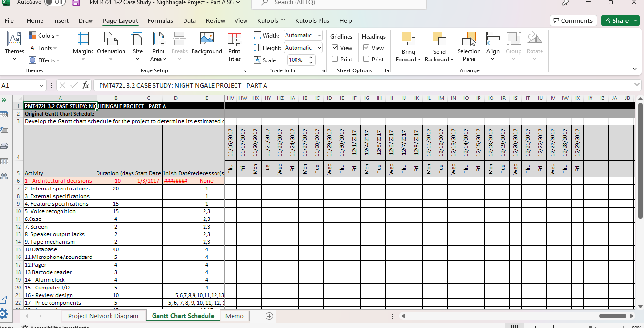Switch to the Formulas ribbon tab

[x=160, y=20]
